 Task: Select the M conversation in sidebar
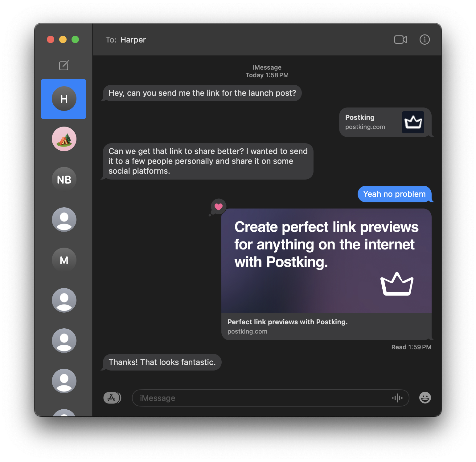tap(64, 260)
